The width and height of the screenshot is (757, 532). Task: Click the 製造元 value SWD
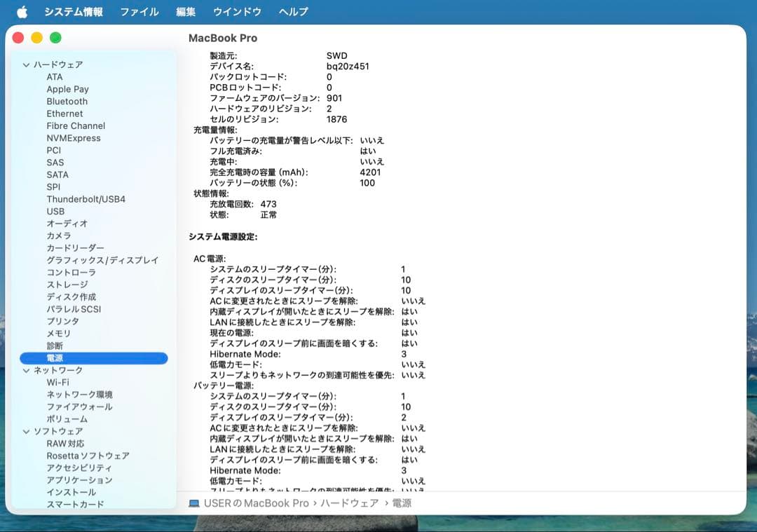337,56
